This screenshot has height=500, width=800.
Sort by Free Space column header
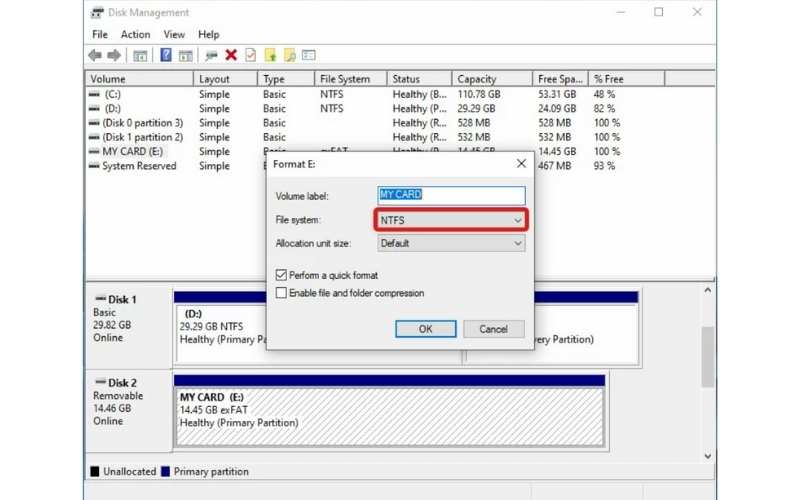coord(560,79)
